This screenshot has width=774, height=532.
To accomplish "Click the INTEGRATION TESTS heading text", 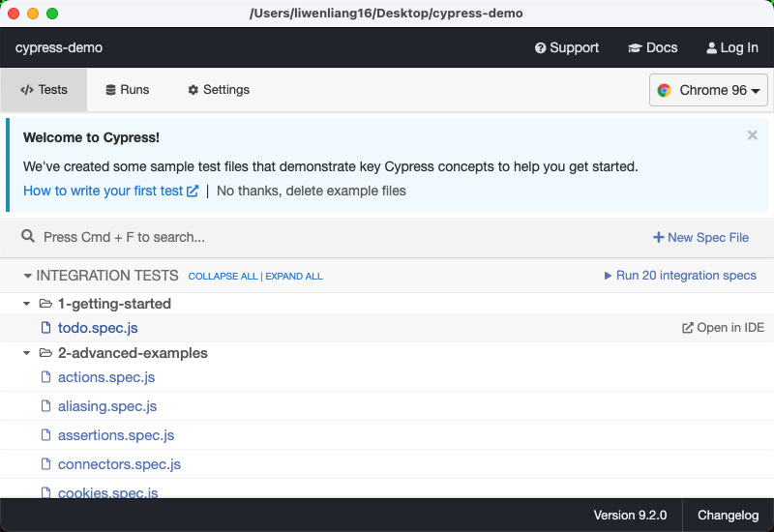I will [107, 276].
